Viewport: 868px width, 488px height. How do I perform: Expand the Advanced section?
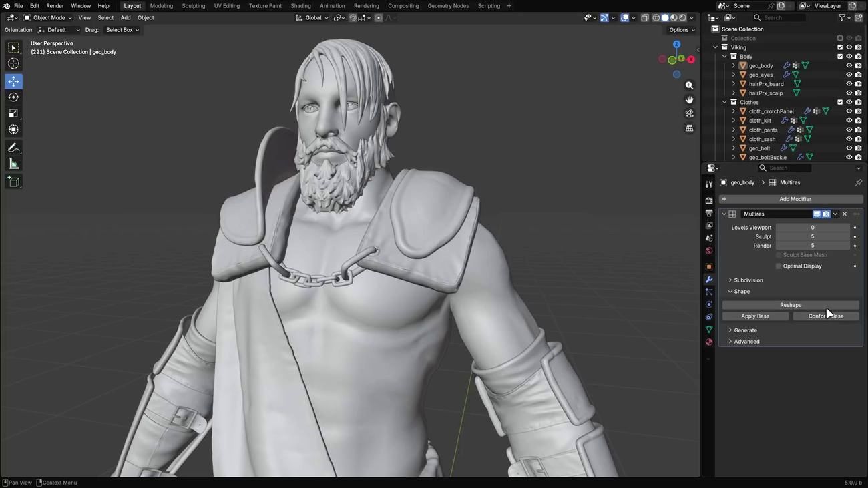point(746,342)
